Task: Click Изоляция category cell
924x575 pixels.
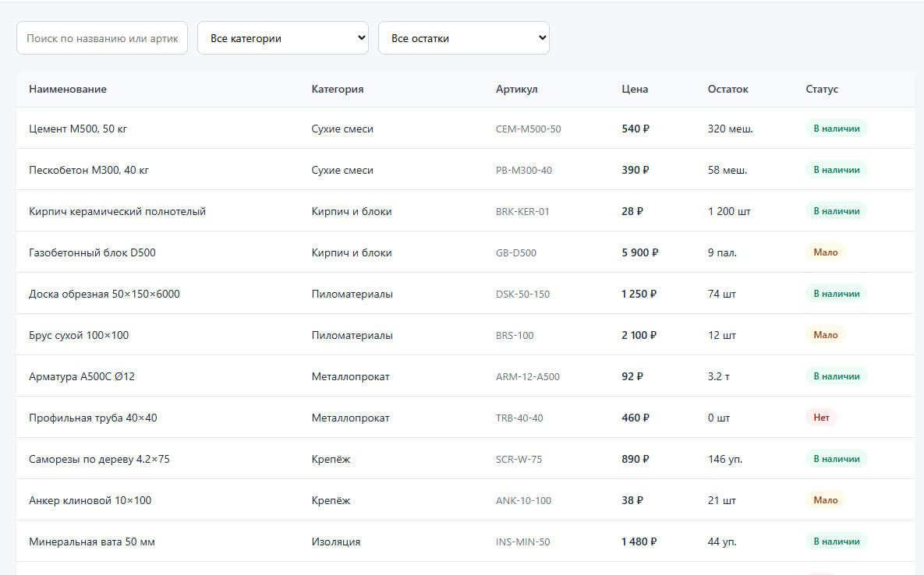Action: point(335,541)
